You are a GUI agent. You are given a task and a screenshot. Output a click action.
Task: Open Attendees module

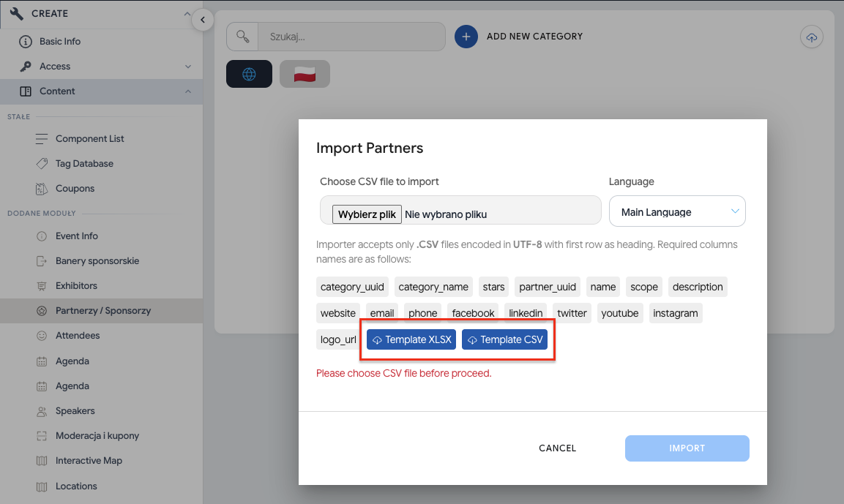[x=78, y=336]
